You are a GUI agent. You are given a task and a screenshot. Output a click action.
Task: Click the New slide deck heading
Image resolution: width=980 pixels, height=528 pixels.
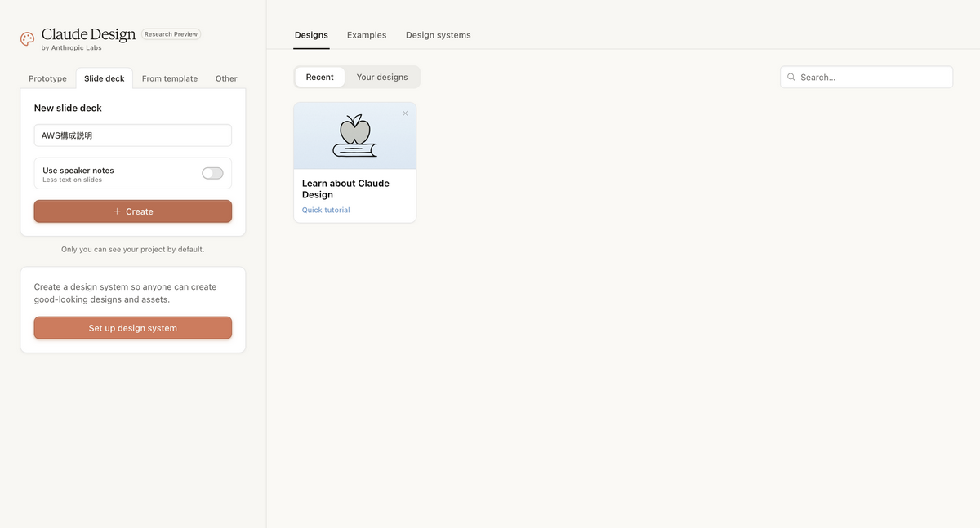coord(68,108)
